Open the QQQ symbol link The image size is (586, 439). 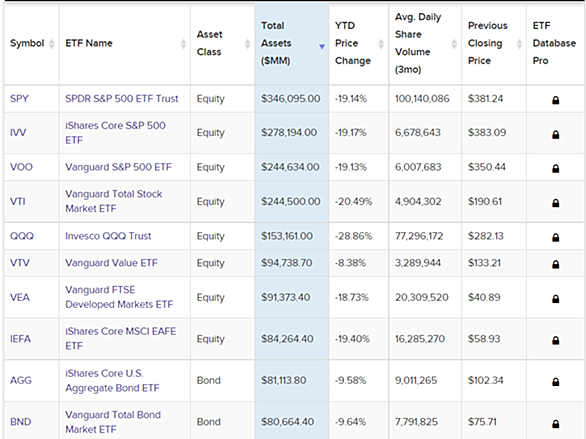(x=22, y=236)
